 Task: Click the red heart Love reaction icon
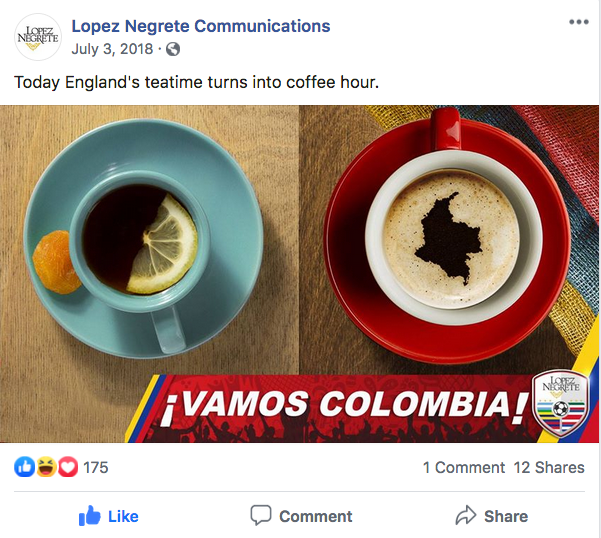68,467
